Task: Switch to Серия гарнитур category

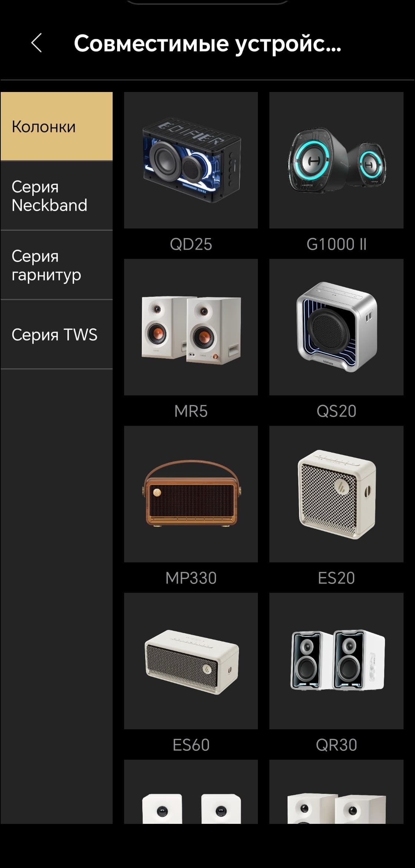Action: pos(56,265)
